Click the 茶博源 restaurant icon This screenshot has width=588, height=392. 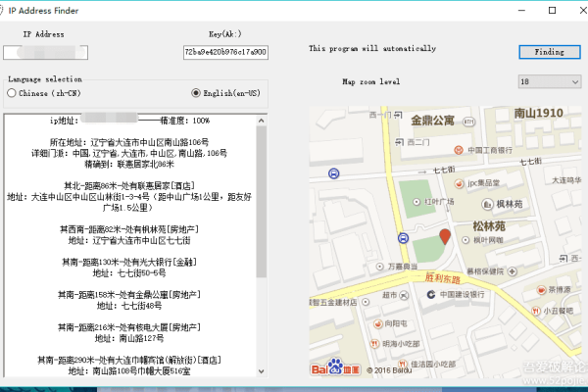pyautogui.click(x=541, y=290)
